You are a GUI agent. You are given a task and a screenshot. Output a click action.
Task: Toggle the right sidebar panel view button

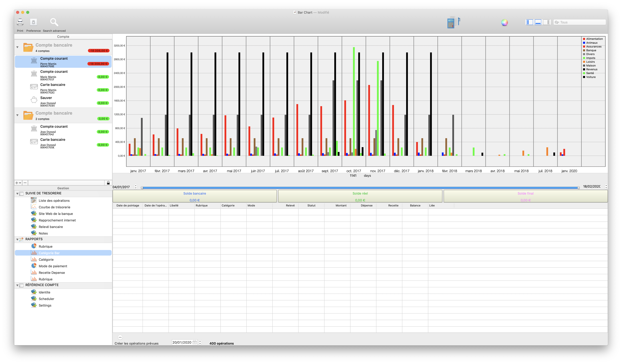coord(546,22)
